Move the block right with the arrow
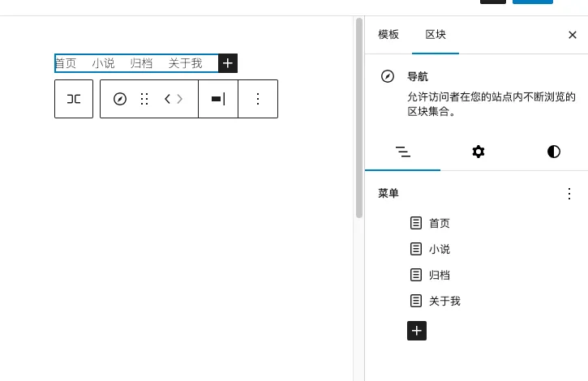The height and width of the screenshot is (381, 588). 180,99
